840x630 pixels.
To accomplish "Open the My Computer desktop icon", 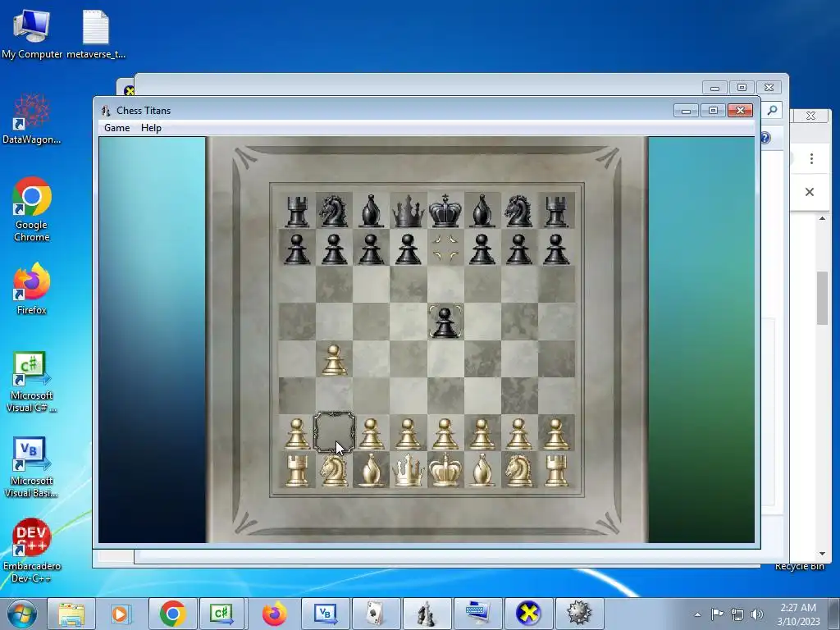I will pyautogui.click(x=32, y=34).
